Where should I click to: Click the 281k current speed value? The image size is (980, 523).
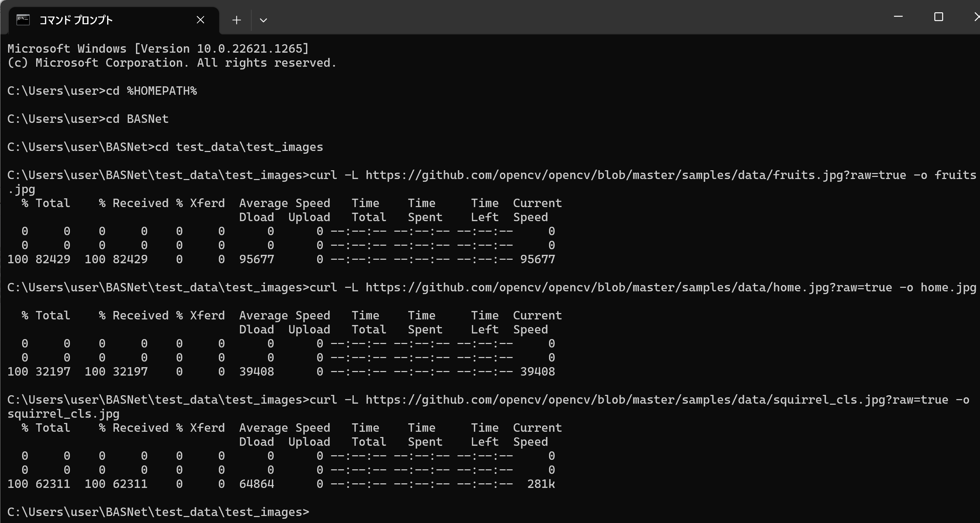click(541, 484)
